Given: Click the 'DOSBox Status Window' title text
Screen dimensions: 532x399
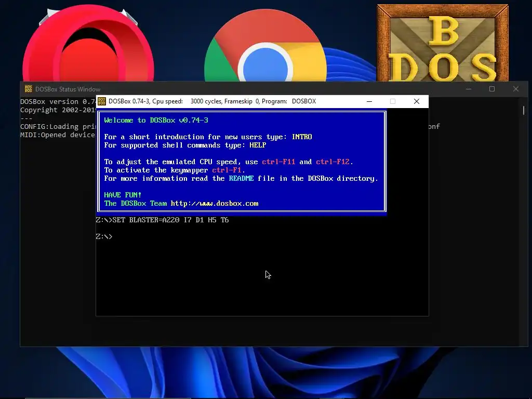Looking at the screenshot, I should (x=68, y=89).
